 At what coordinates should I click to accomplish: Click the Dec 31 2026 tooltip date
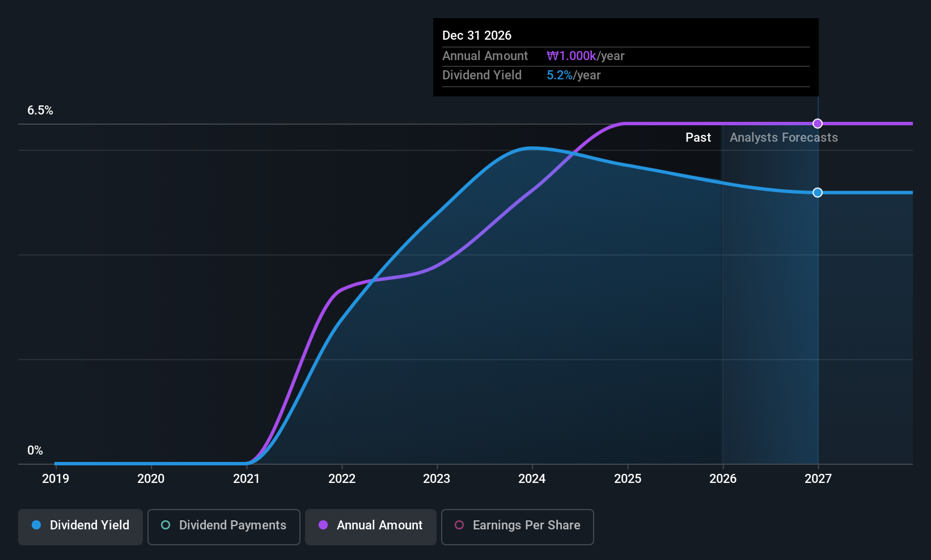pyautogui.click(x=477, y=36)
